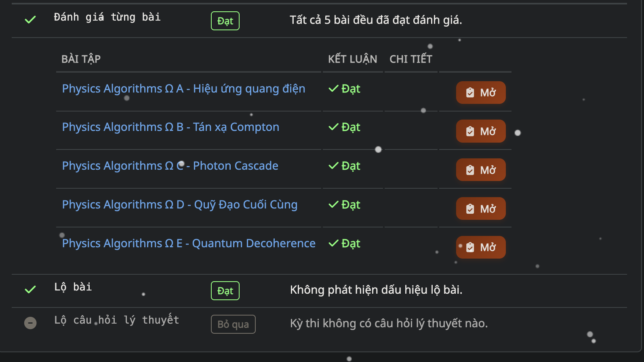This screenshot has width=644, height=362.
Task: Click Bỏ qua badge for theory questions
Action: point(233,324)
